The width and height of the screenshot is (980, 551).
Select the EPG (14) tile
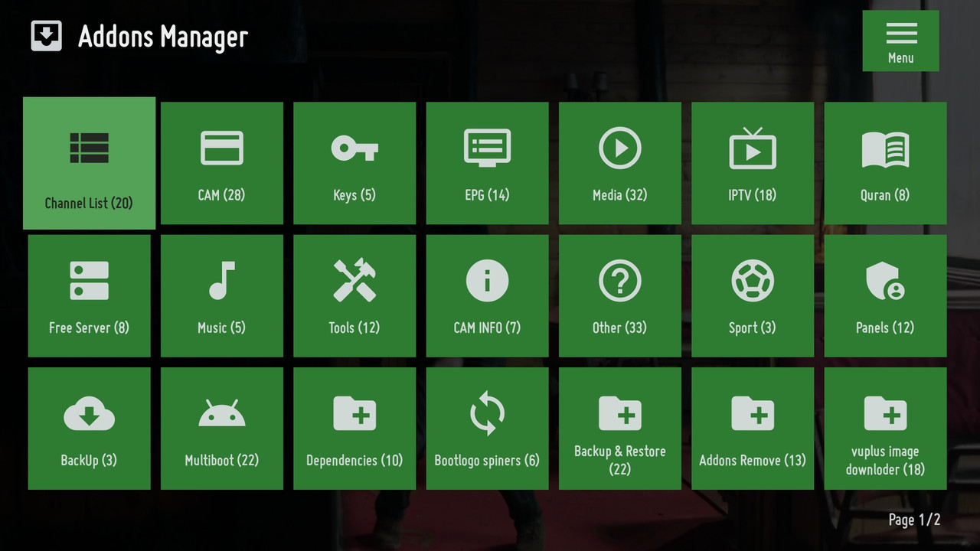pos(487,163)
